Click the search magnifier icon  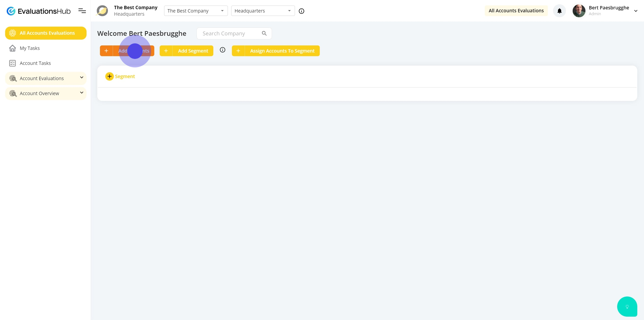[264, 33]
